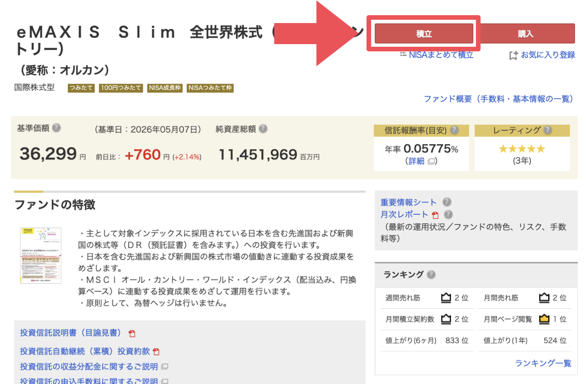
Task: Open 投資信託自動継続（累積）投資約款 link
Action: pyautogui.click(x=85, y=351)
